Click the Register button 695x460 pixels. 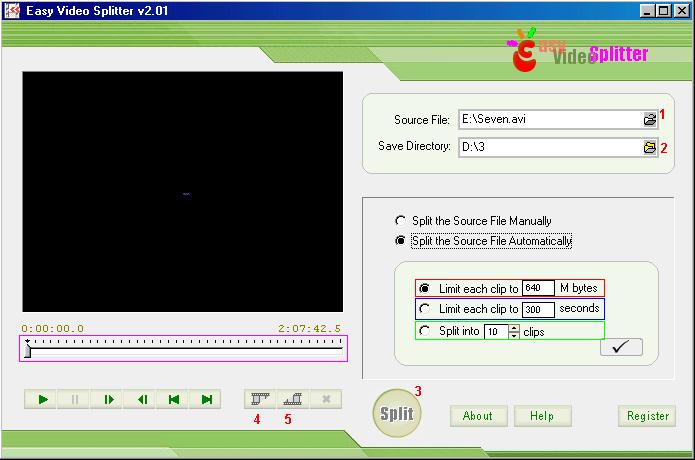coord(647,416)
